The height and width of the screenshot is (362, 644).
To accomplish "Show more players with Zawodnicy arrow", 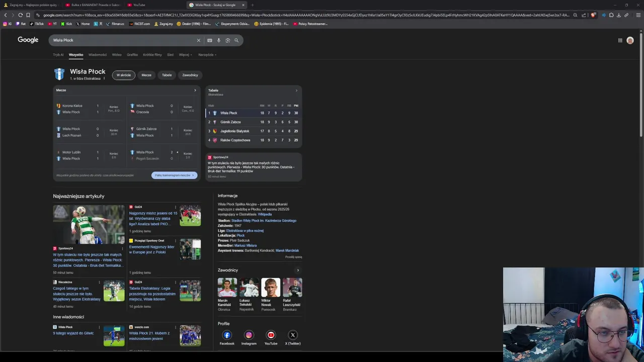I will 297,270.
